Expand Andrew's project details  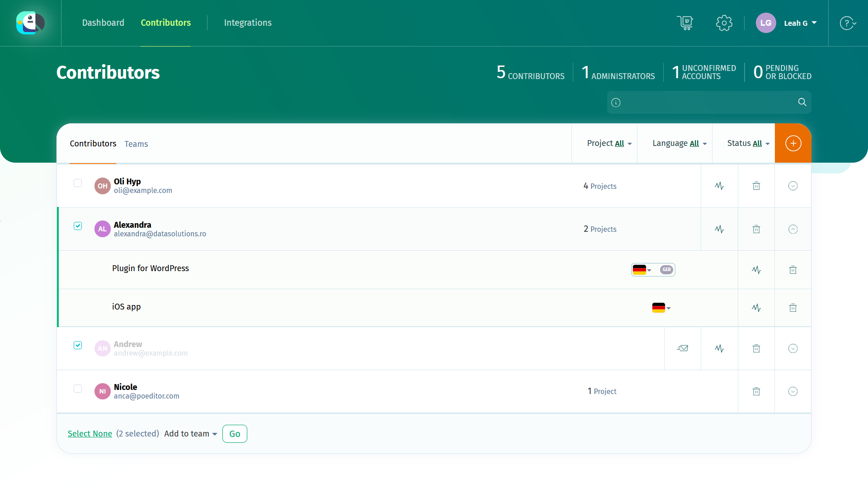pyautogui.click(x=793, y=348)
